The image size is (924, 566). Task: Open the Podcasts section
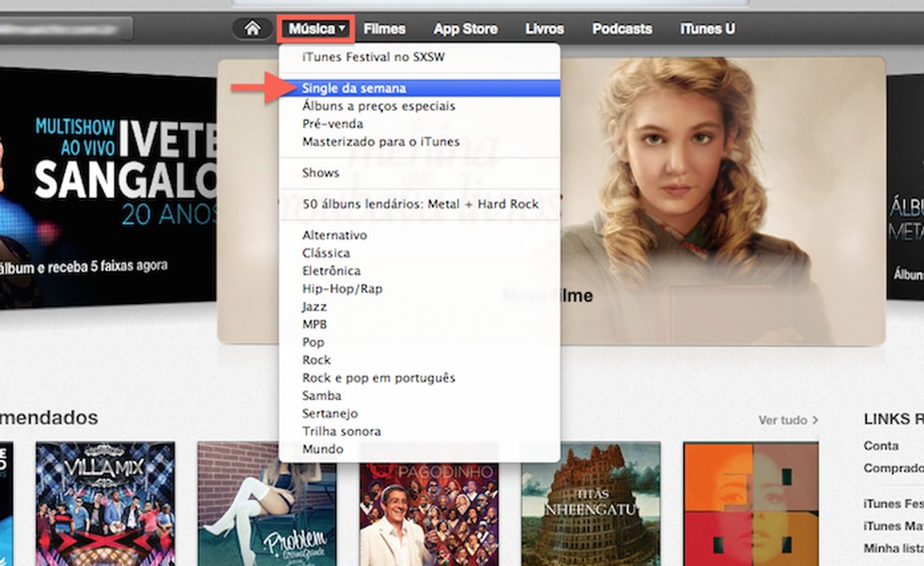pos(621,28)
